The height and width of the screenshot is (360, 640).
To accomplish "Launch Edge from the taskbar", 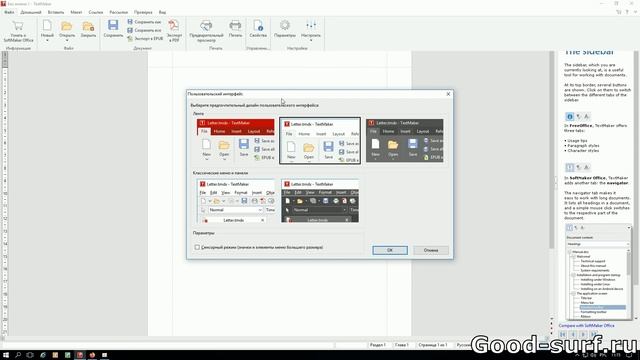I will click(43, 355).
